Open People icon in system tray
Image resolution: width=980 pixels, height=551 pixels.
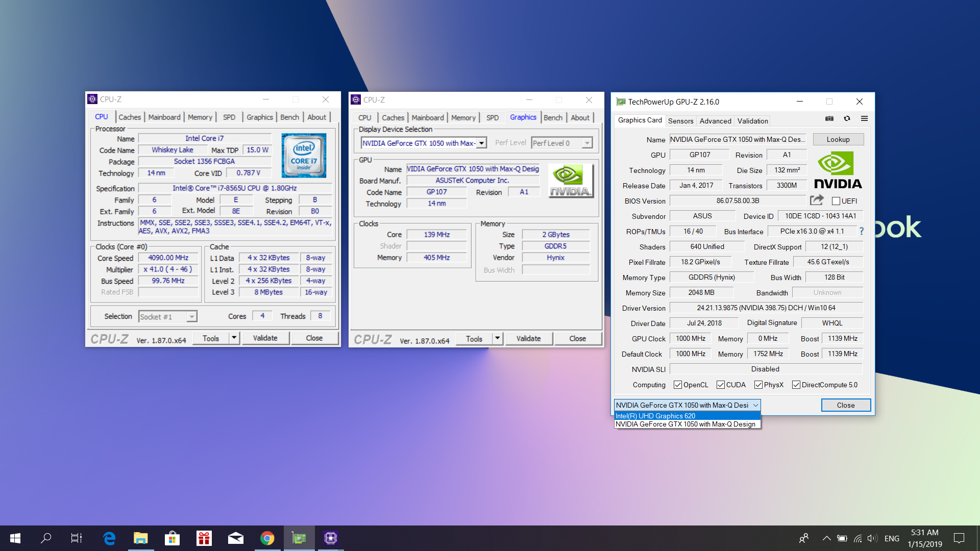click(804, 538)
